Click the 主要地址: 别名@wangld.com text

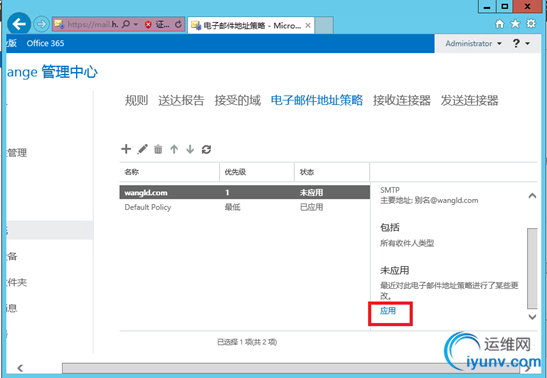pos(429,201)
